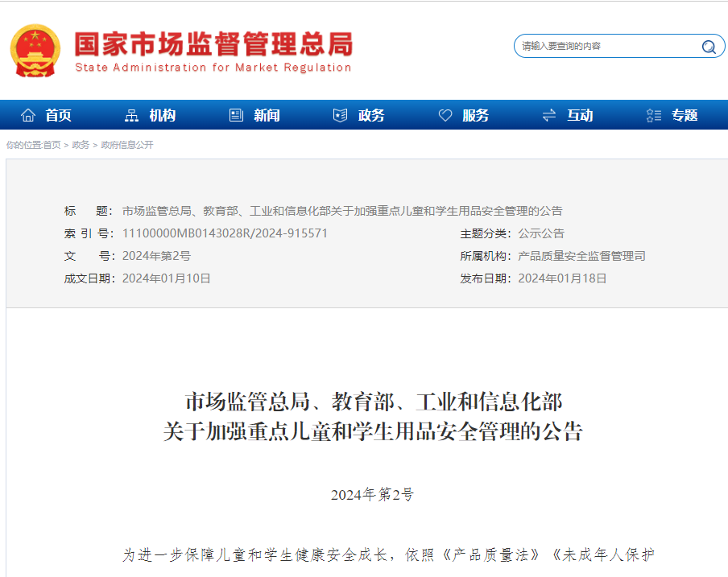
Task: Click the house icon beside 首页
Action: pos(28,115)
